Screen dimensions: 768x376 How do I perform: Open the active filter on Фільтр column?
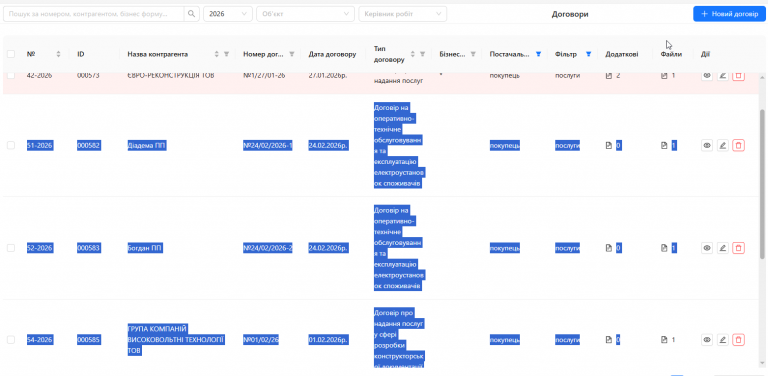(589, 54)
